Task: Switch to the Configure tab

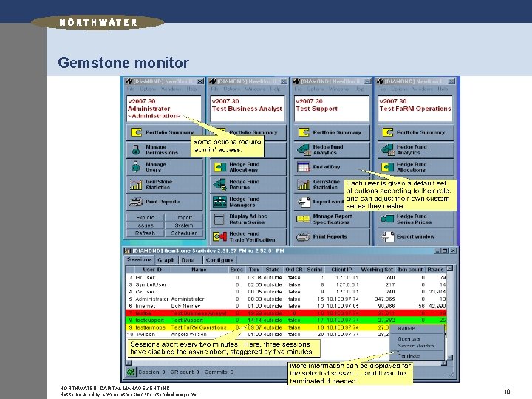Action: (219, 260)
